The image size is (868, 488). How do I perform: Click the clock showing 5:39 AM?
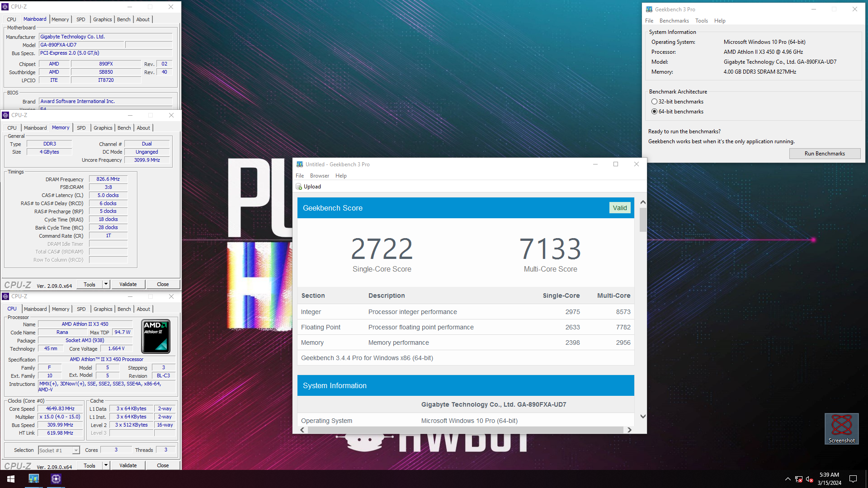(x=829, y=475)
